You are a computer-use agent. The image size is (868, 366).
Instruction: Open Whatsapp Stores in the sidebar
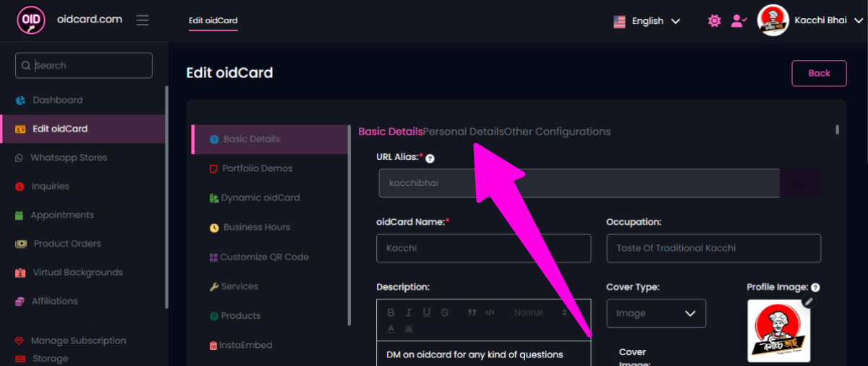(69, 158)
